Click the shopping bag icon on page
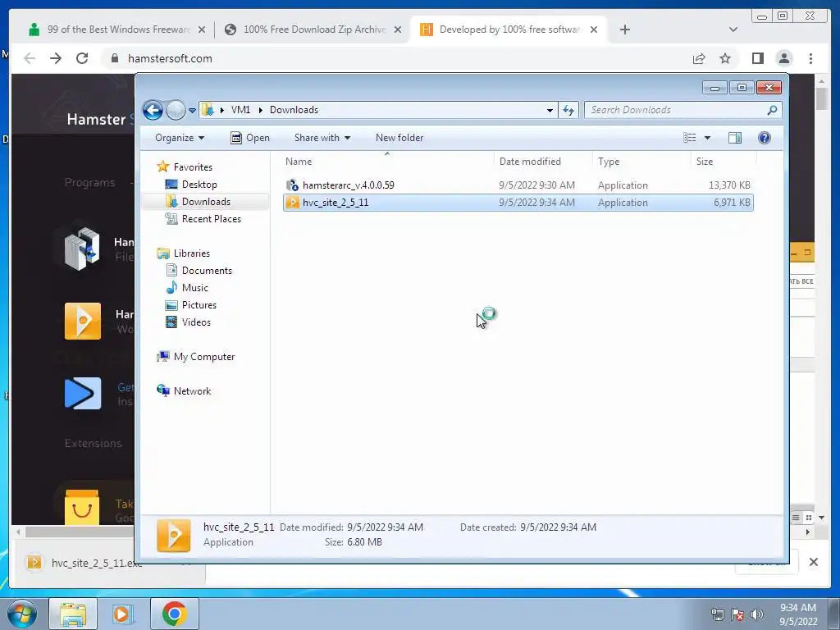 (x=82, y=507)
